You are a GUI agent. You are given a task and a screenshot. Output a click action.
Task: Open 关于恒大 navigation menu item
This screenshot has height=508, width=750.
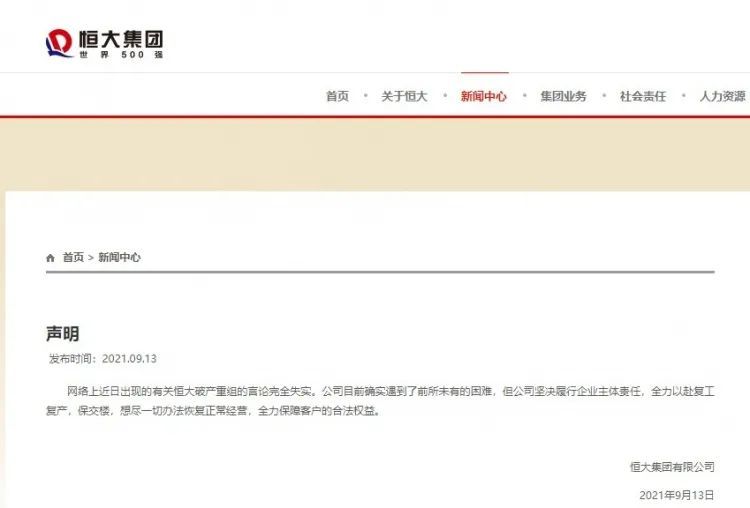(x=404, y=96)
